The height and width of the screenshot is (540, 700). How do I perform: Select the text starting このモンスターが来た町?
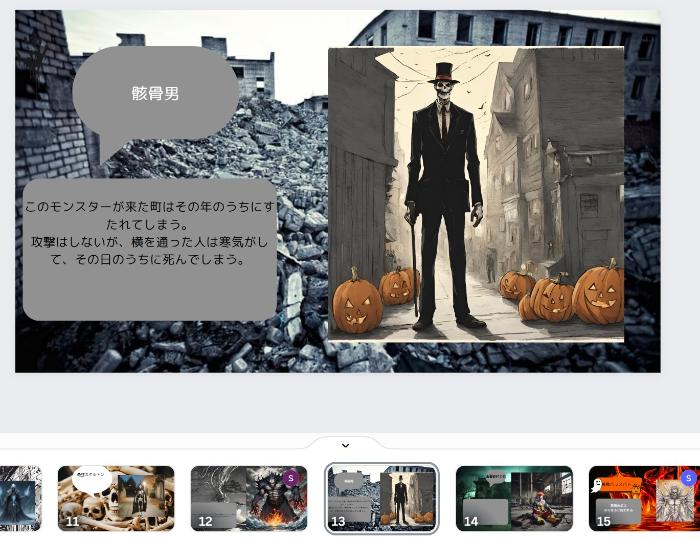tap(150, 233)
